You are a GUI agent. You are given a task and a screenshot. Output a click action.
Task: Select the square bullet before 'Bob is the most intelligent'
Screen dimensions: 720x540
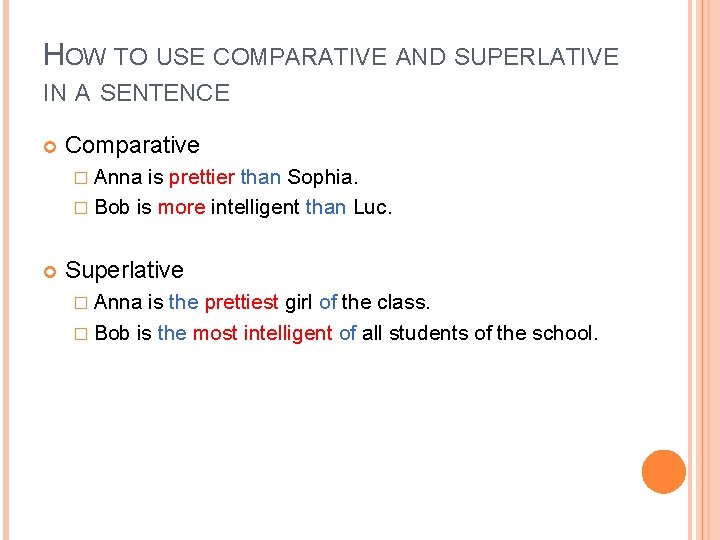pyautogui.click(x=81, y=334)
